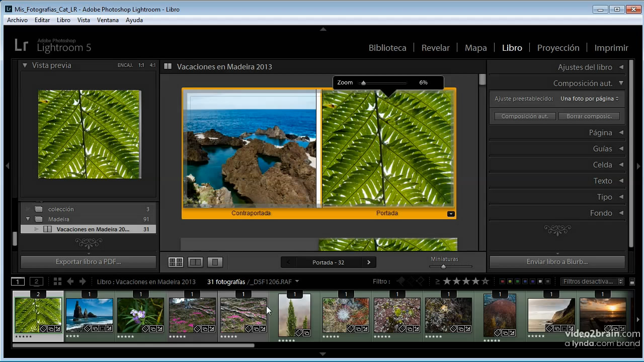The width and height of the screenshot is (644, 362).
Task: Collapse Vista previa panel
Action: click(x=24, y=65)
